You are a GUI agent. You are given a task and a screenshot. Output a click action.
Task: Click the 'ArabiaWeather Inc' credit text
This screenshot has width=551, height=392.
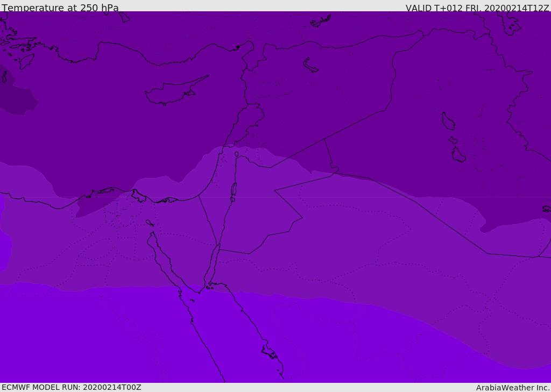pos(512,388)
